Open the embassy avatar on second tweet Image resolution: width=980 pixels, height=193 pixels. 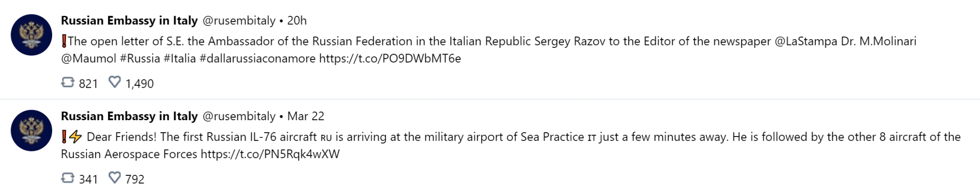click(x=32, y=131)
